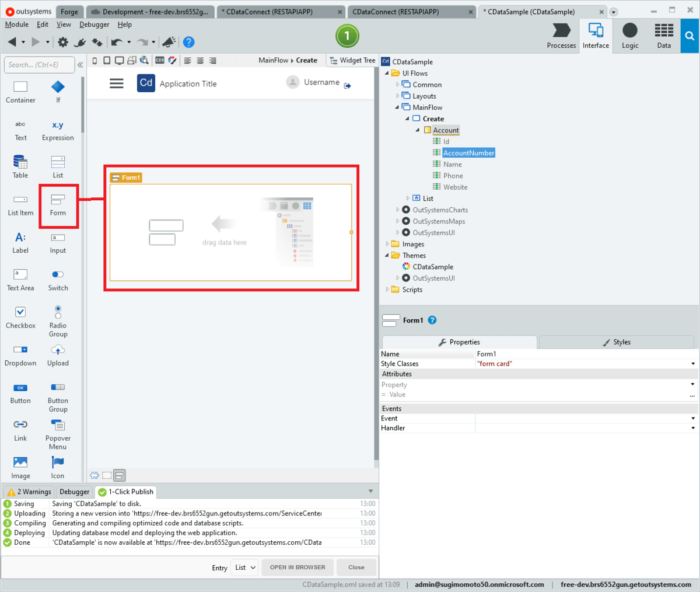Switch to the Logic layer tab
Screen dimensions: 700x592
pyautogui.click(x=630, y=36)
